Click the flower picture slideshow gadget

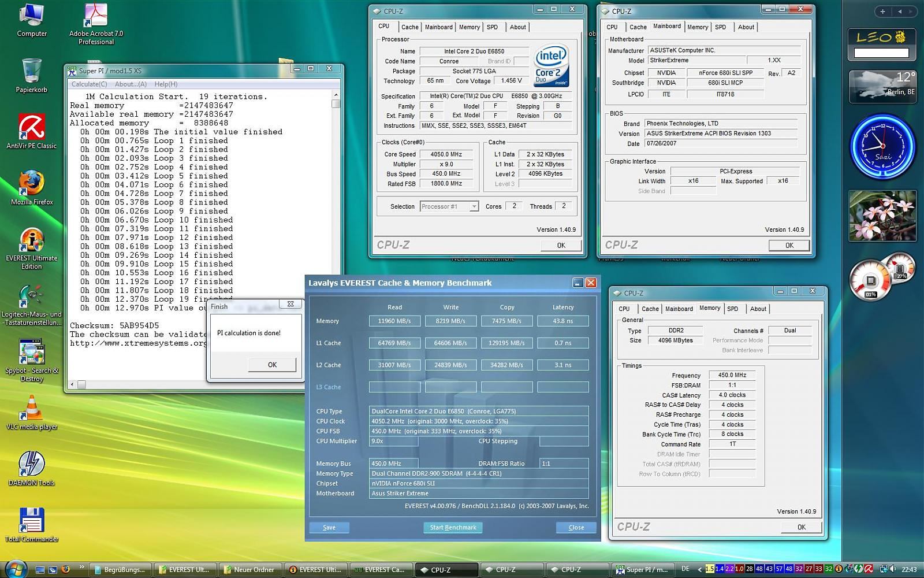click(882, 216)
